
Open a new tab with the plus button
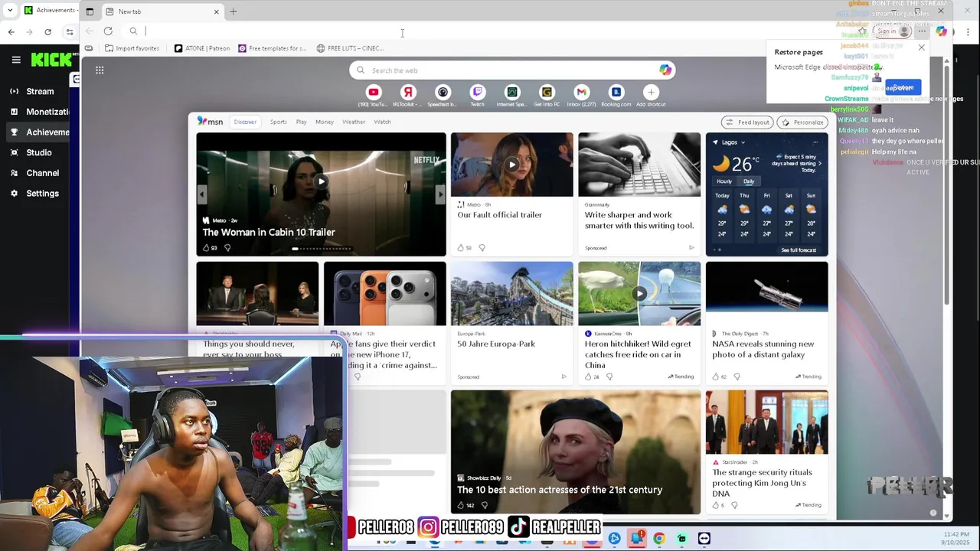pos(234,11)
